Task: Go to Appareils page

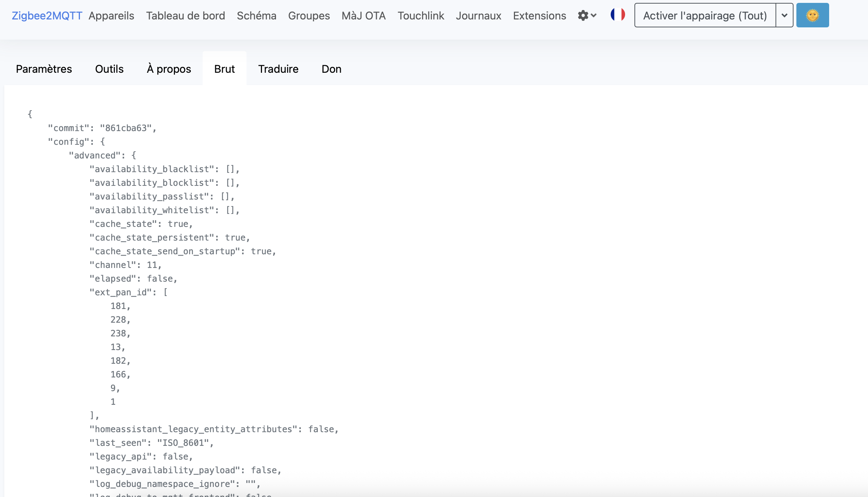Action: pyautogui.click(x=111, y=15)
